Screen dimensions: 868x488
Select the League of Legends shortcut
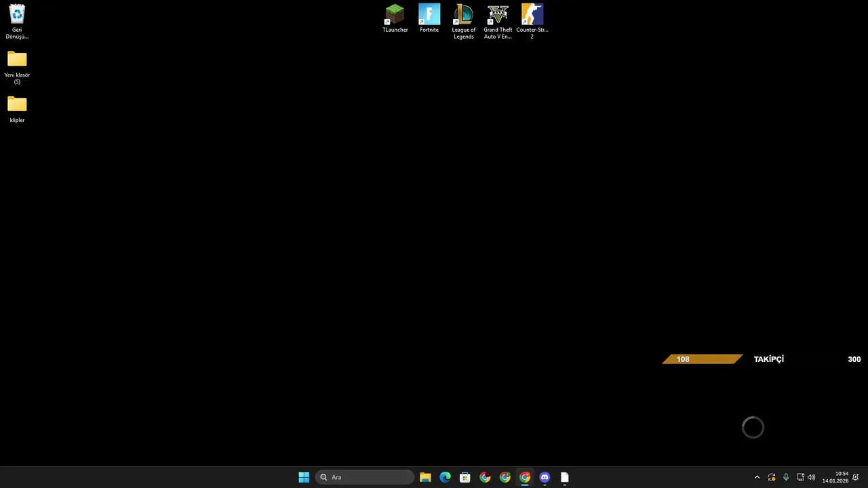[464, 22]
